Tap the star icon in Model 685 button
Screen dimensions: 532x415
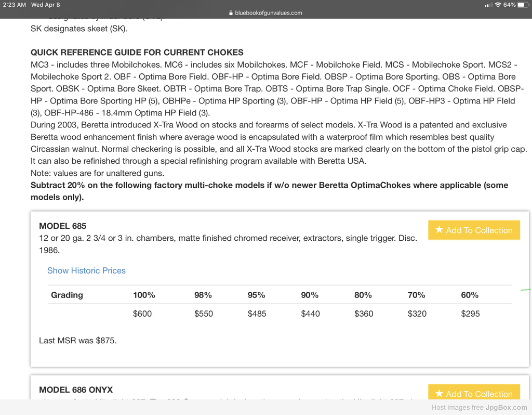click(439, 229)
